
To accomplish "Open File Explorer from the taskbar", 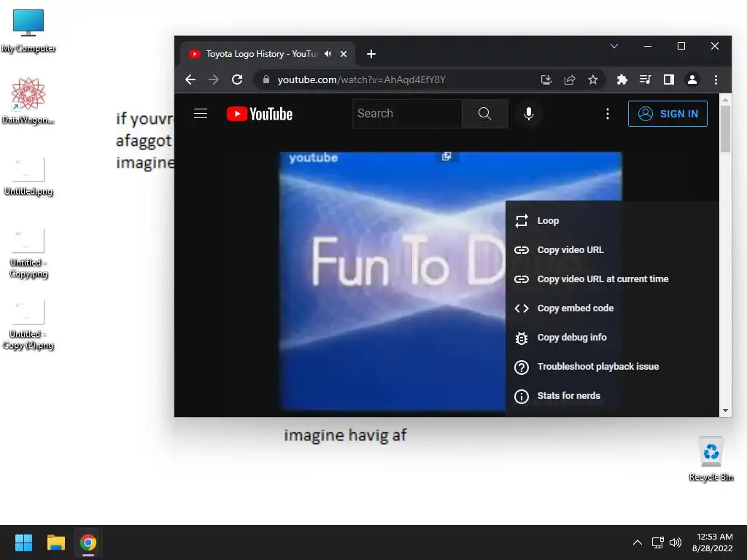I will point(55,542).
